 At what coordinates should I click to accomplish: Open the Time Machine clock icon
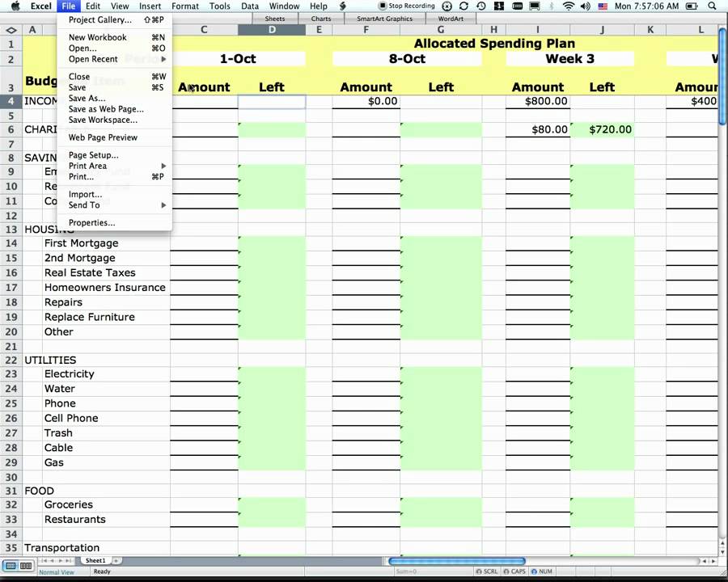point(481,6)
